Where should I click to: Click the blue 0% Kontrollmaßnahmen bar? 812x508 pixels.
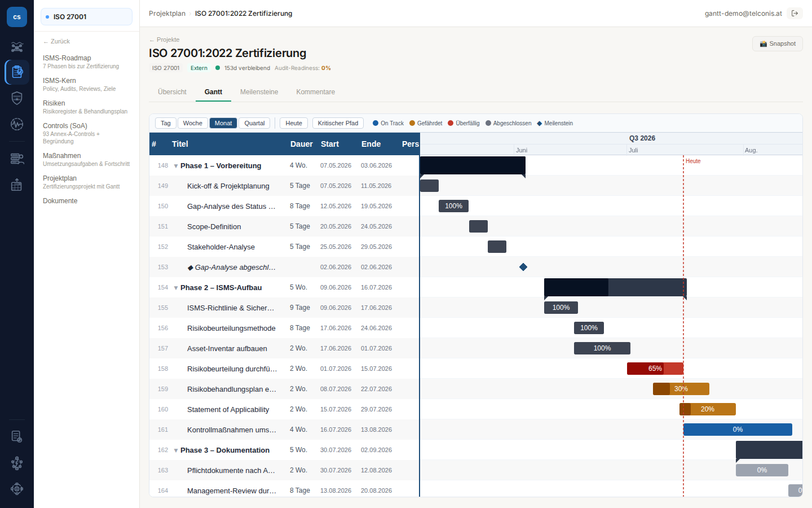coord(738,430)
